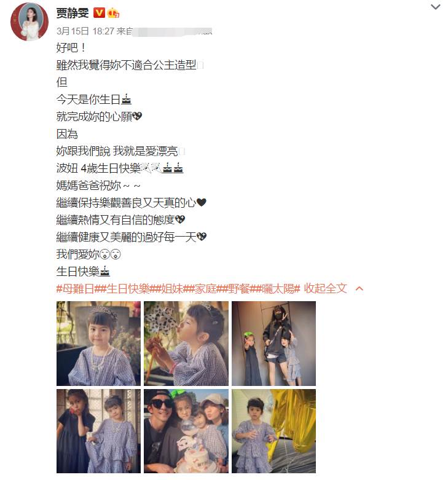Open the post timestamp 3月15日 18:27
The width and height of the screenshot is (448, 480).
pos(85,31)
